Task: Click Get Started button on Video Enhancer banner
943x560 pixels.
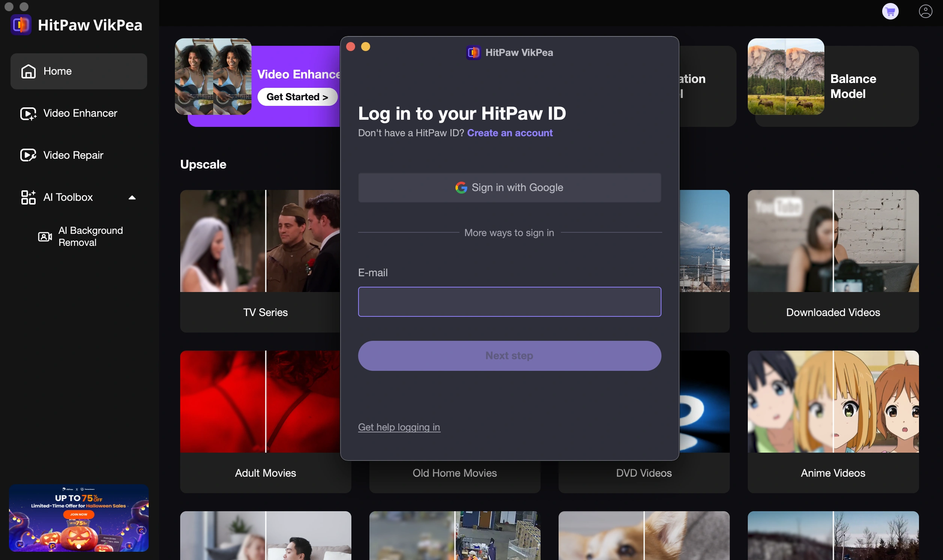Action: (x=297, y=97)
